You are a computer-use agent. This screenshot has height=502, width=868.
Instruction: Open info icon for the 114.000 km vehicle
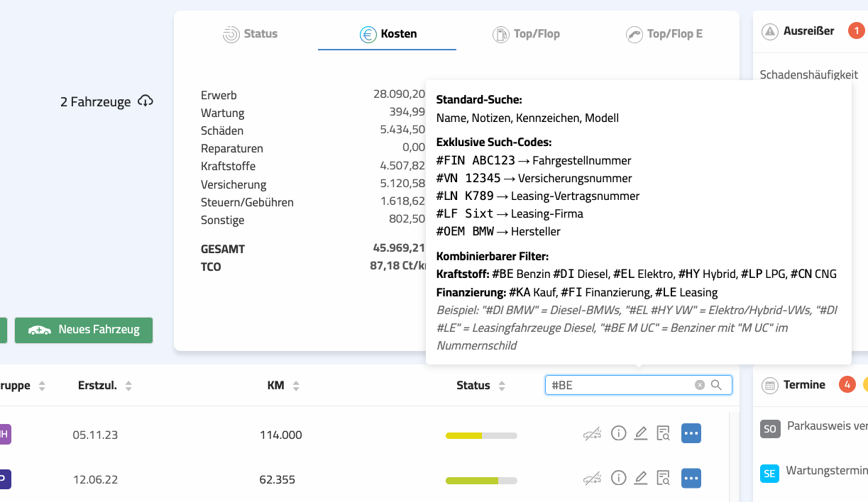pyautogui.click(x=618, y=433)
